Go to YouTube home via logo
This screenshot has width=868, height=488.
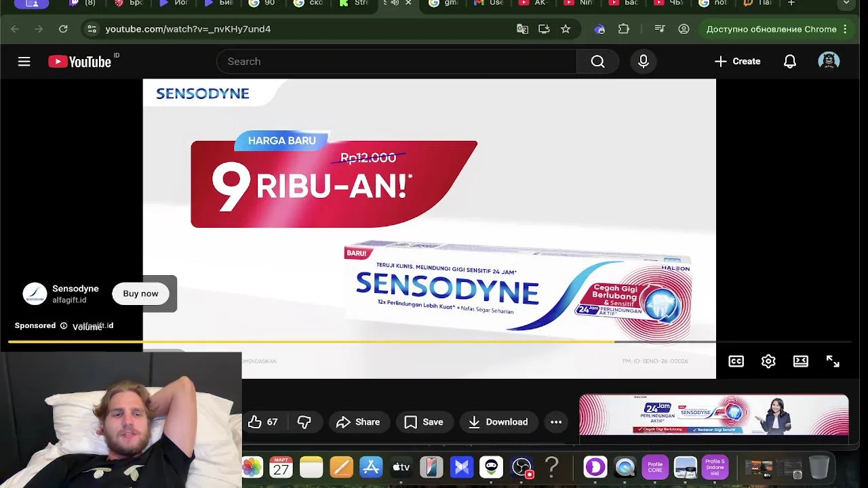click(x=80, y=62)
